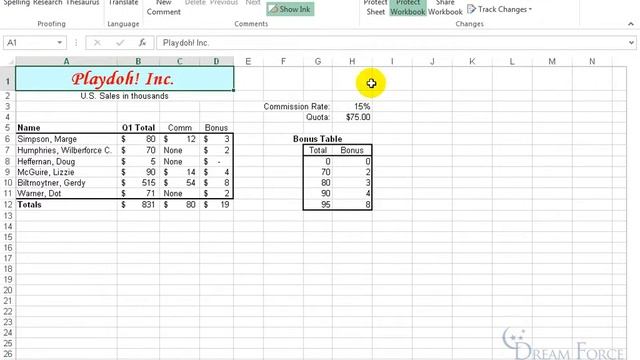Click the Total header in the bonus table
Screen dimensions: 640x360
pos(318,150)
